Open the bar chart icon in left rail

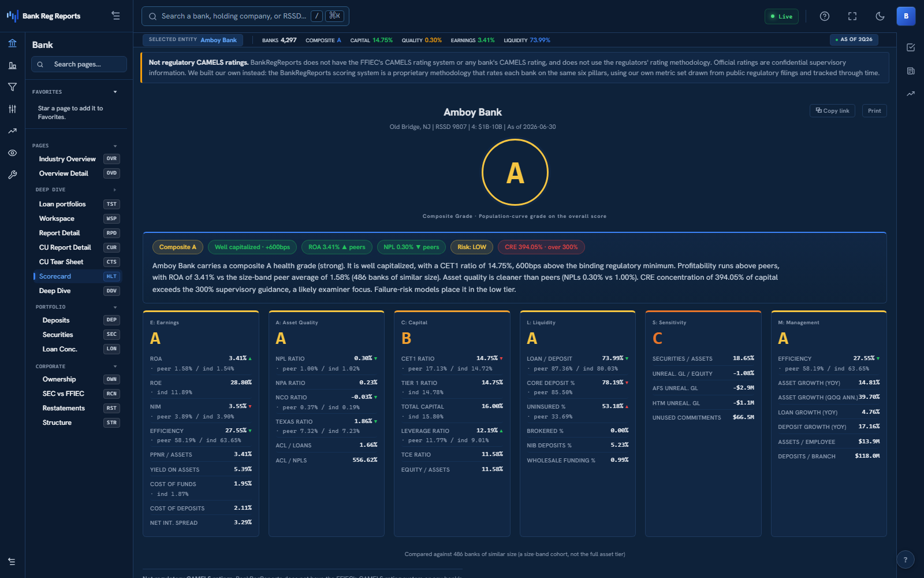[x=12, y=65]
